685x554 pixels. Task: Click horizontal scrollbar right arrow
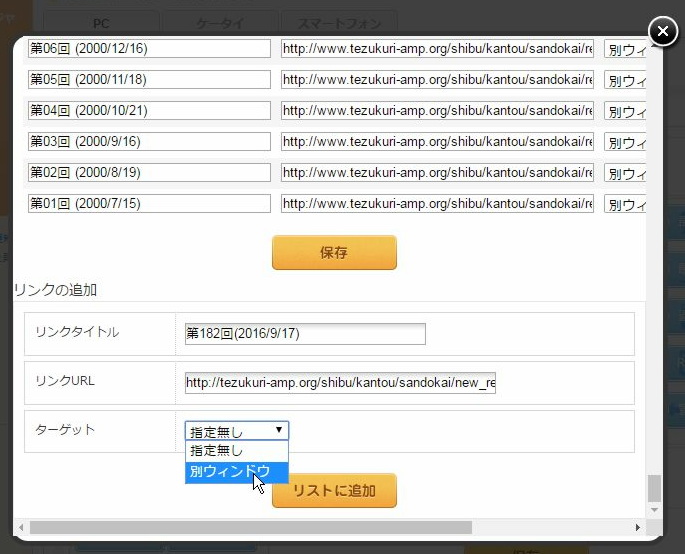tap(638, 527)
